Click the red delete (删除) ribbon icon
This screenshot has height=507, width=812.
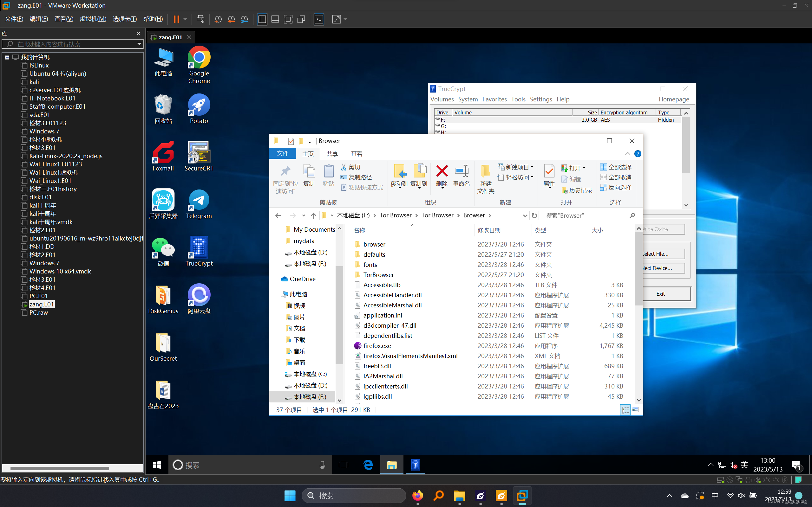pyautogui.click(x=442, y=171)
